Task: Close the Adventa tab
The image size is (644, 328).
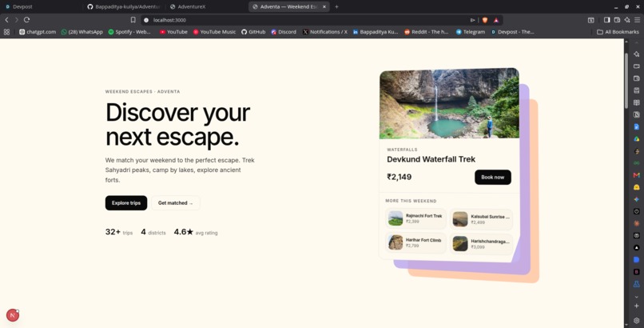Action: (x=324, y=6)
